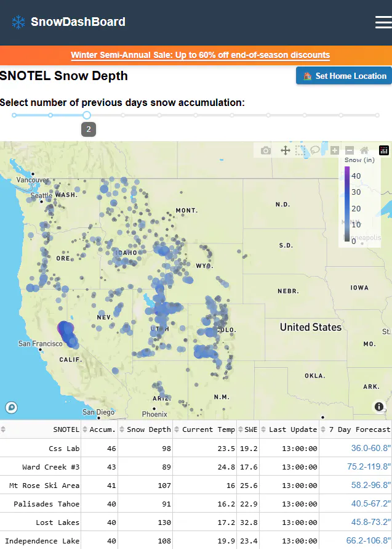Click the large purple snow marker near Lake Tahoe

click(65, 329)
